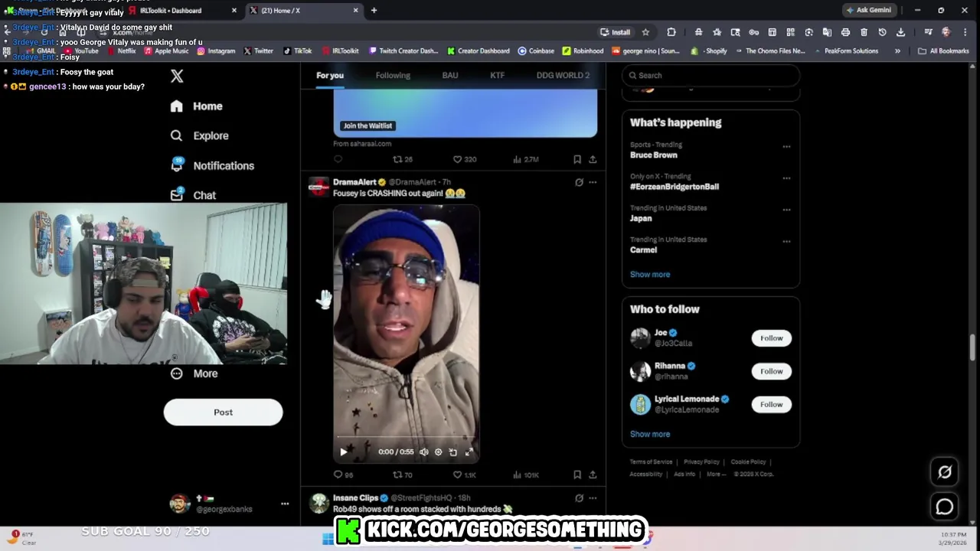Screen dimensions: 980x551
Task: Switch to the For you tab
Action: click(330, 75)
